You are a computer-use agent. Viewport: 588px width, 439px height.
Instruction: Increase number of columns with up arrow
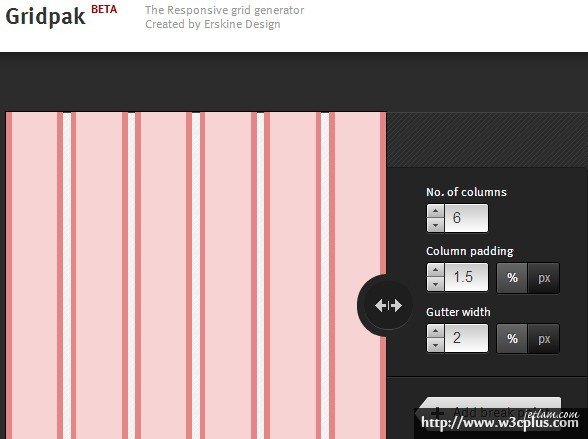point(435,211)
